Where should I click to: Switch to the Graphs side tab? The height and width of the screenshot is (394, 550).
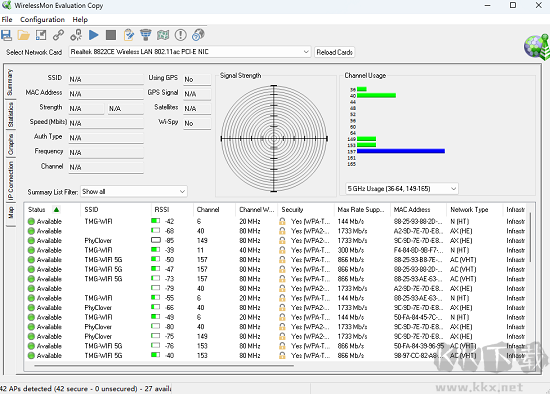(11, 145)
